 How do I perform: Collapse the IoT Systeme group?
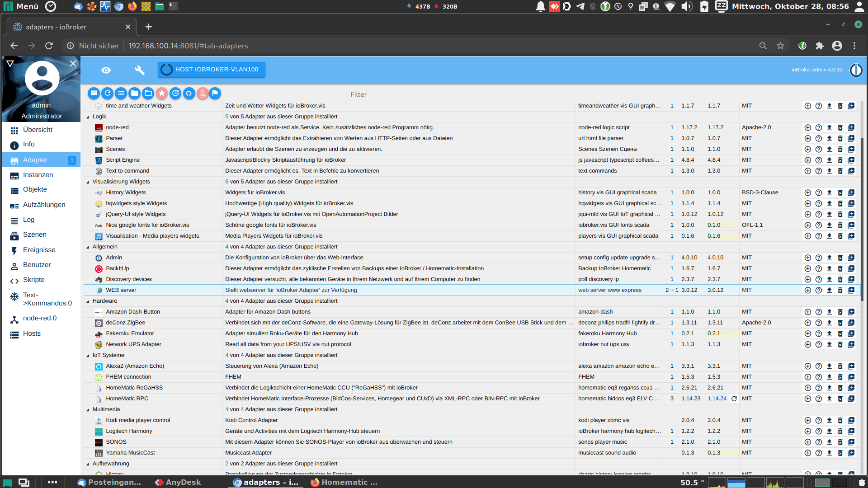click(x=88, y=356)
